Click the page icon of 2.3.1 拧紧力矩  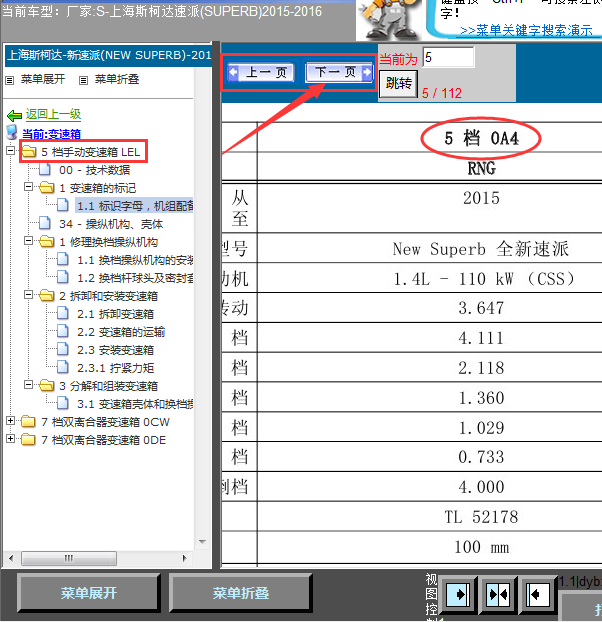pyautogui.click(x=63, y=367)
